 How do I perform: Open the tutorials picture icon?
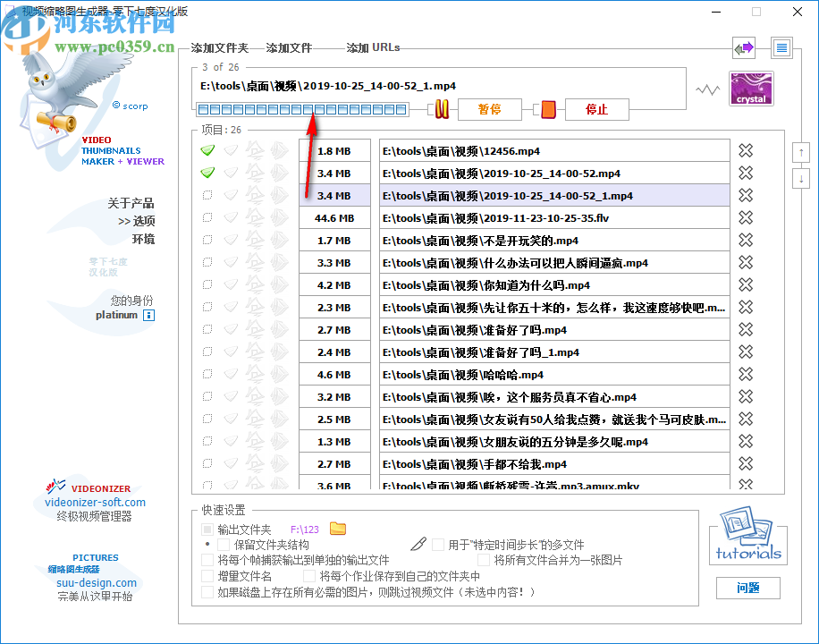pos(747,533)
